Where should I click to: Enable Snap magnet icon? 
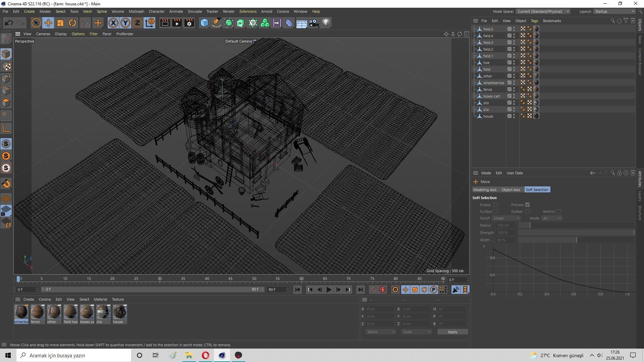6,184
